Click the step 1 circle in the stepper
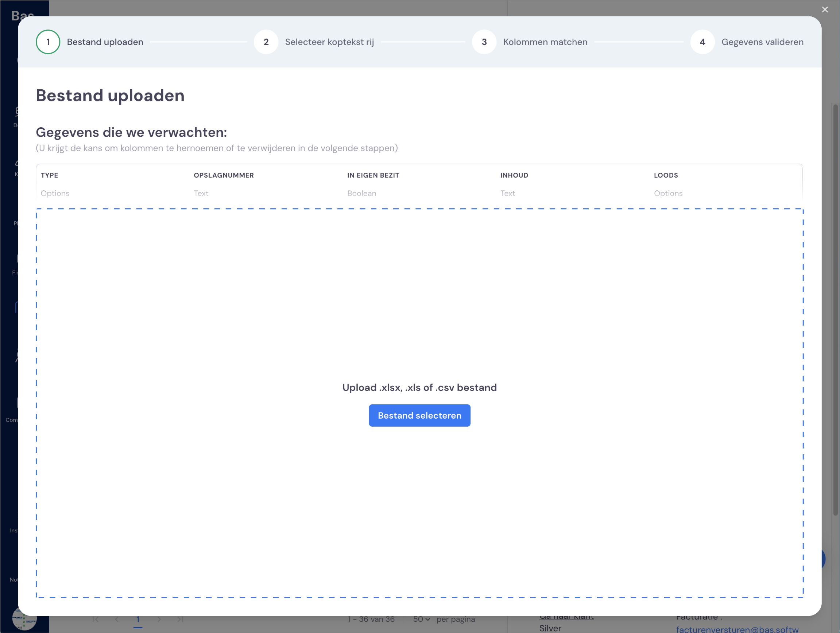 click(x=48, y=42)
